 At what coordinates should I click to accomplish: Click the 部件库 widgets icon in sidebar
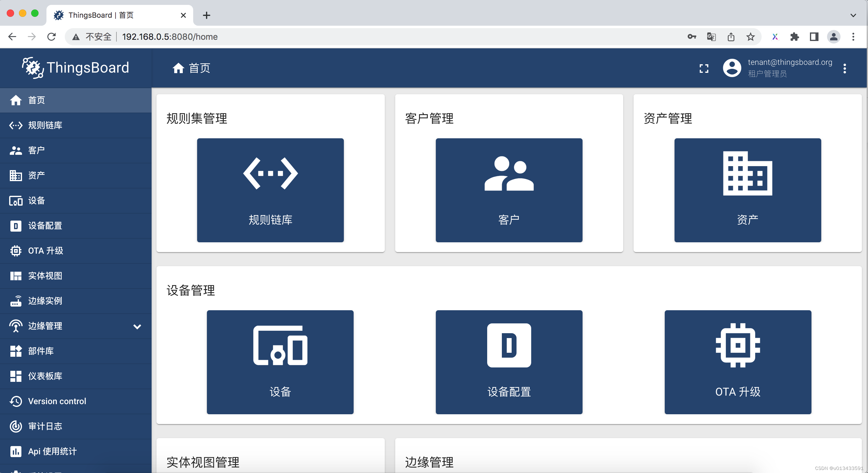(x=16, y=351)
